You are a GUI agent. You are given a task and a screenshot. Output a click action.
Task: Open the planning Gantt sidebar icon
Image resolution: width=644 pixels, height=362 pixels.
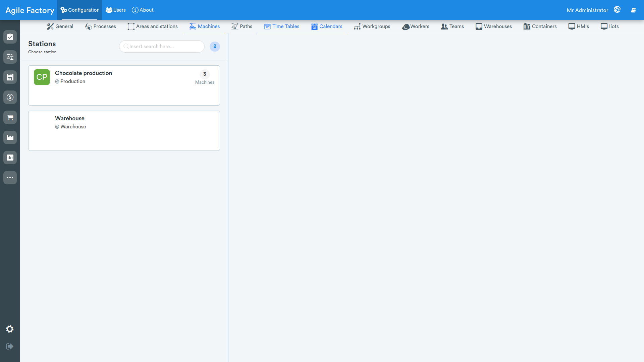[x=10, y=57]
